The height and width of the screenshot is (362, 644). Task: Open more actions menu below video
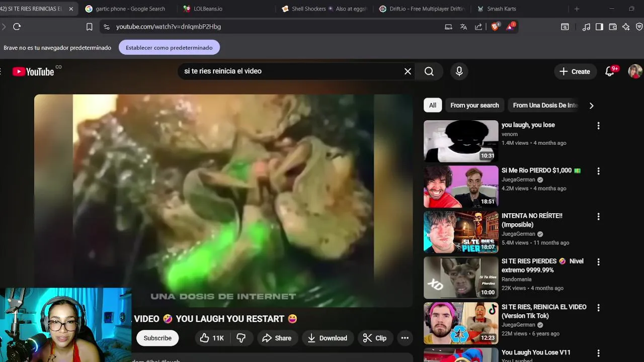point(405,338)
